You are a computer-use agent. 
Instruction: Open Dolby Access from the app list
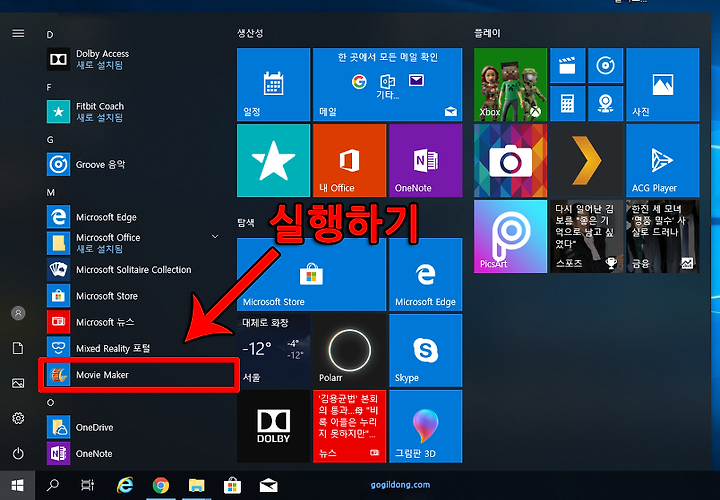(133, 59)
